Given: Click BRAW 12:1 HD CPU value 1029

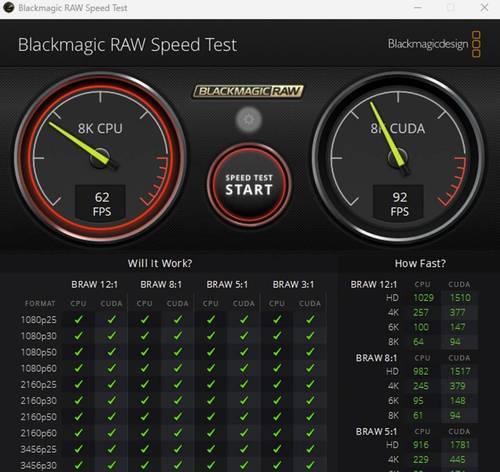Looking at the screenshot, I should (423, 298).
